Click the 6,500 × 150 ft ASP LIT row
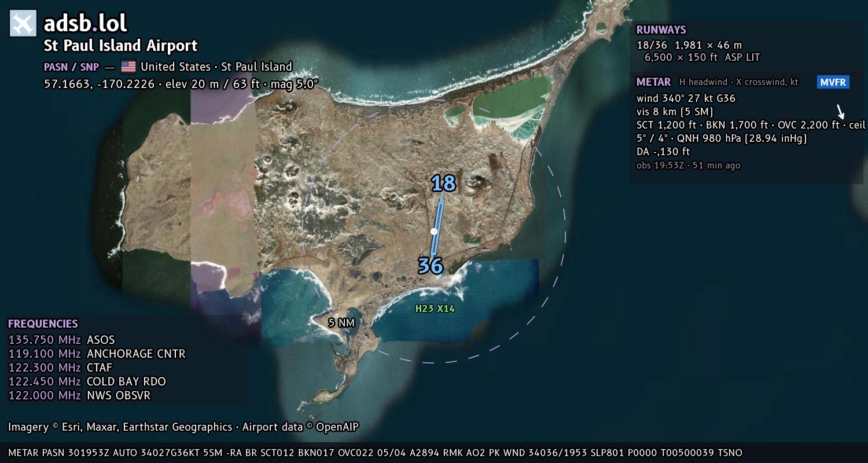Viewport: 868px width, 463px height. pyautogui.click(x=703, y=57)
